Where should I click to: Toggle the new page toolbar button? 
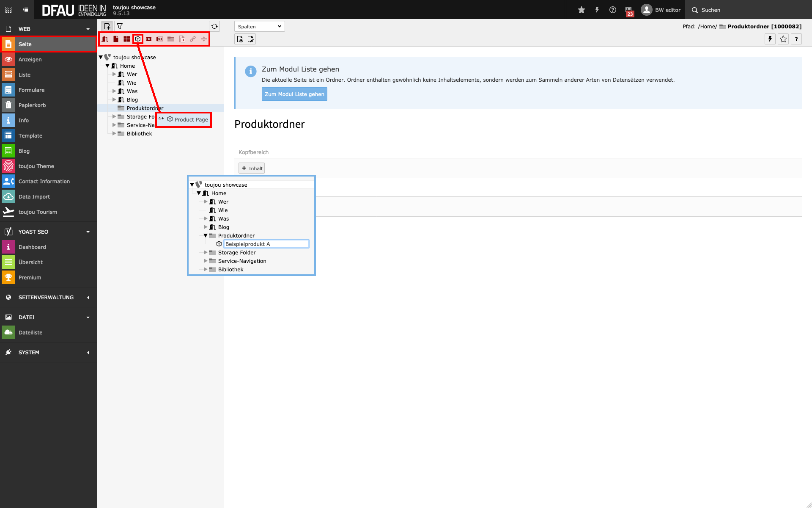tap(107, 26)
